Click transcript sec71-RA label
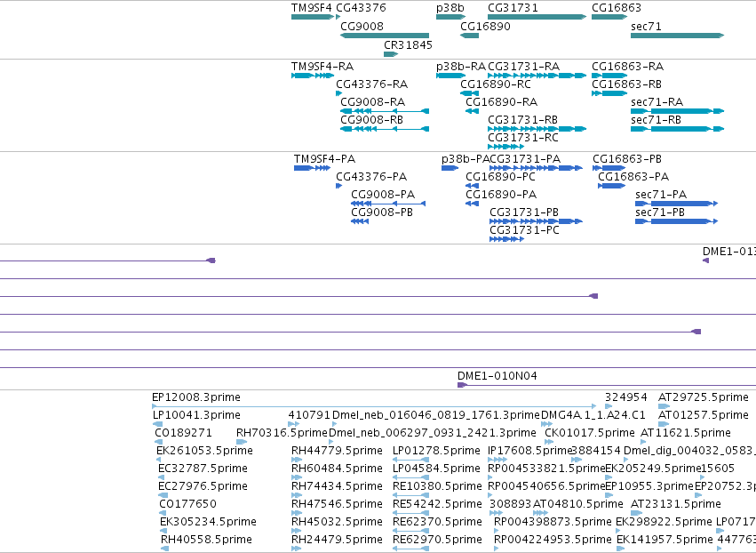 coord(657,102)
